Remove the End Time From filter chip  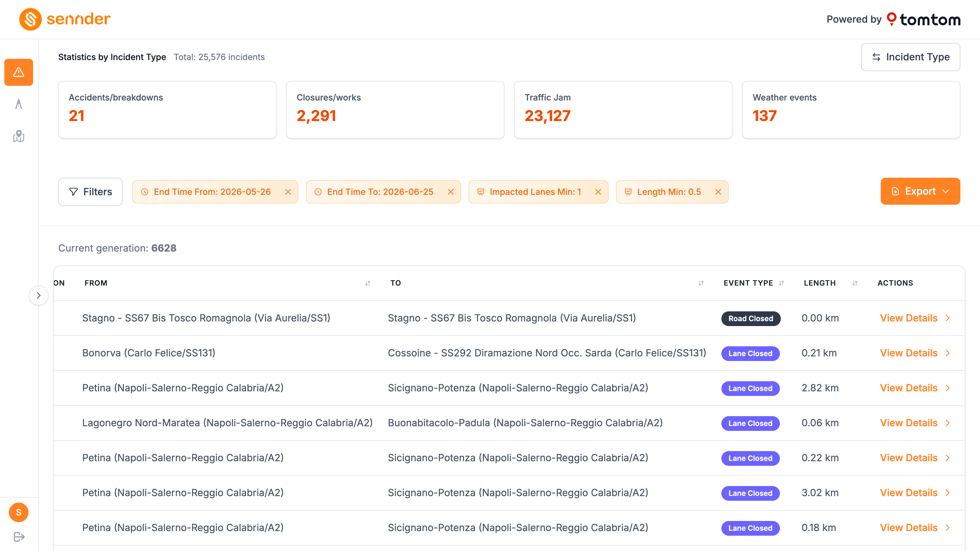288,192
